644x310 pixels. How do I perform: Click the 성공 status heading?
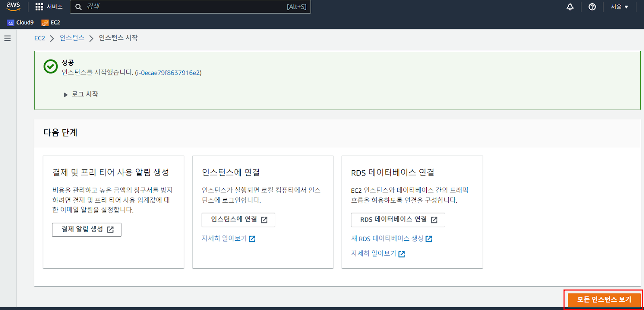click(x=68, y=63)
